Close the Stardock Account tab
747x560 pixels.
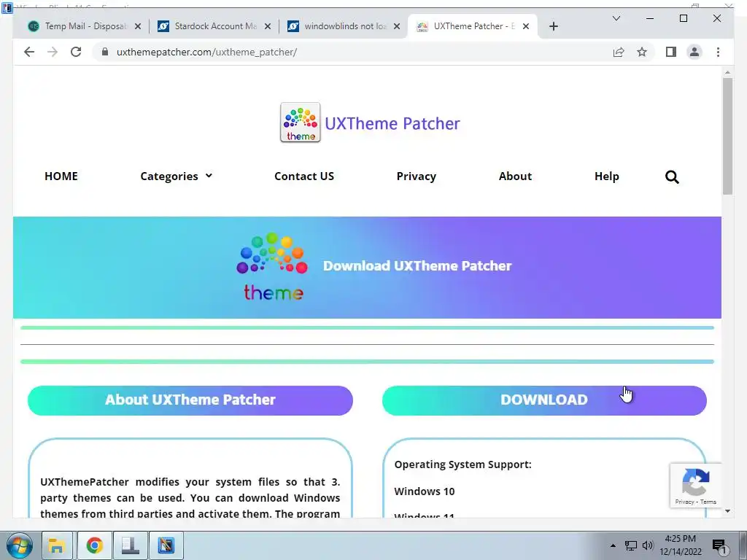pos(268,26)
